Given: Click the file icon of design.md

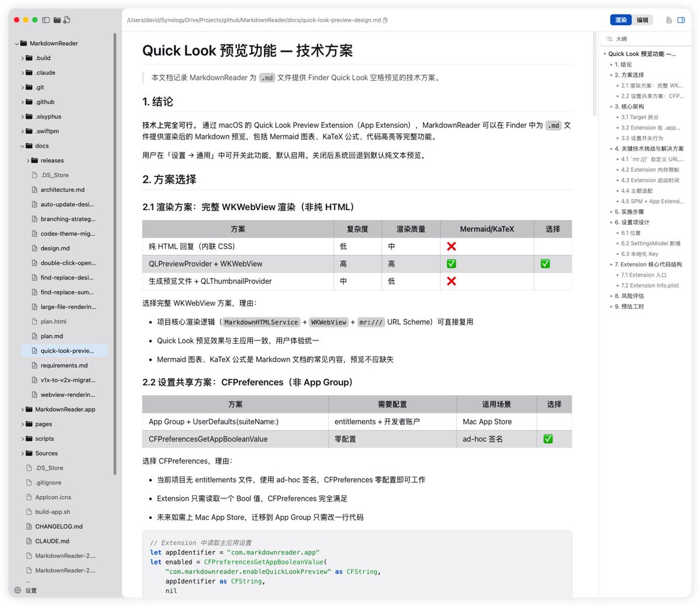Looking at the screenshot, I should [34, 248].
